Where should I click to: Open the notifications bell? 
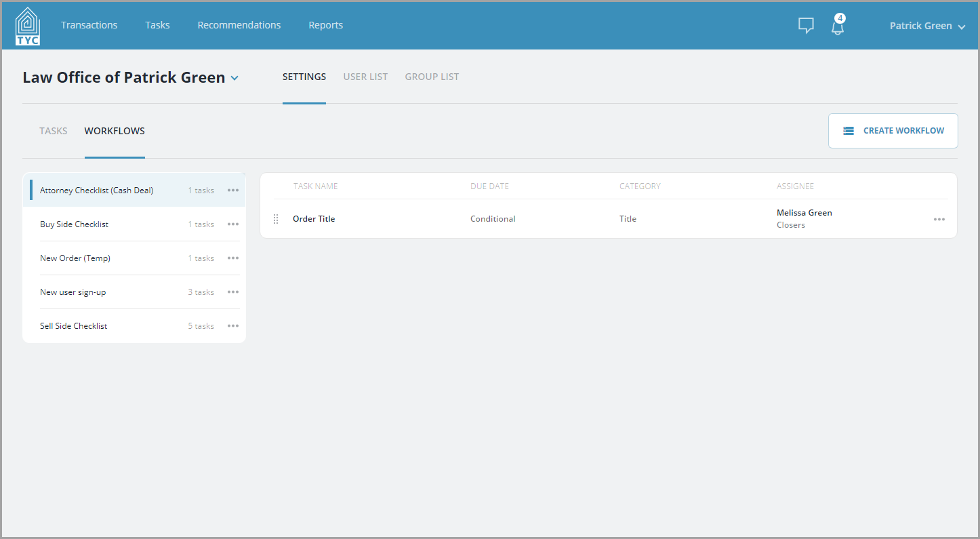[838, 26]
